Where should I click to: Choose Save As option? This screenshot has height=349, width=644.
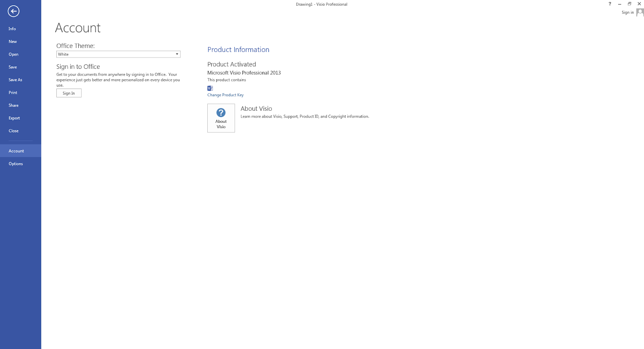[21, 80]
